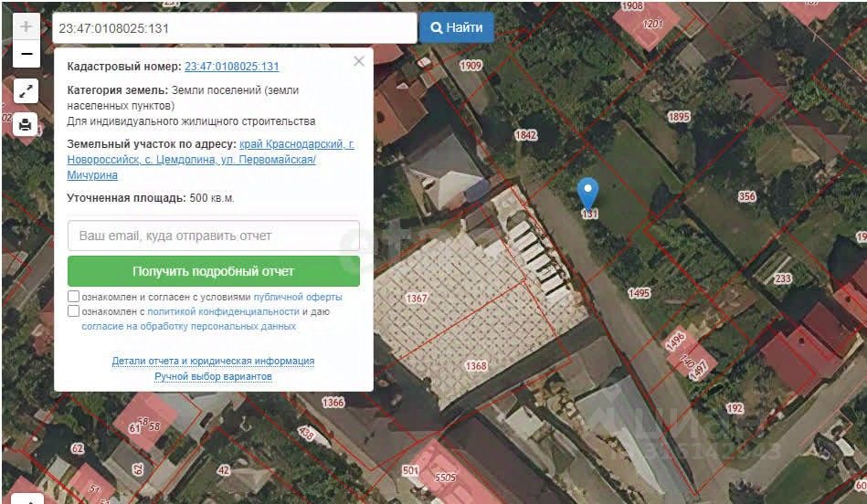
Task: Select building label 1201 on map
Action: point(652,25)
